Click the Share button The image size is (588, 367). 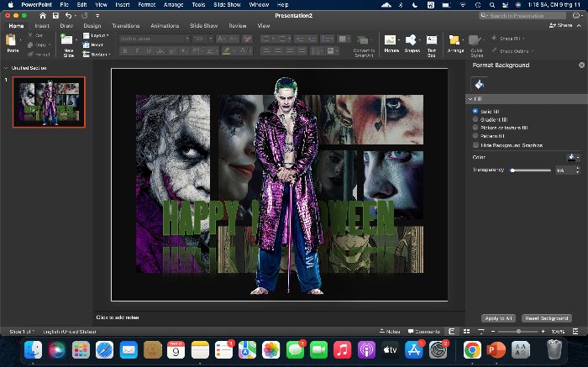[561, 25]
